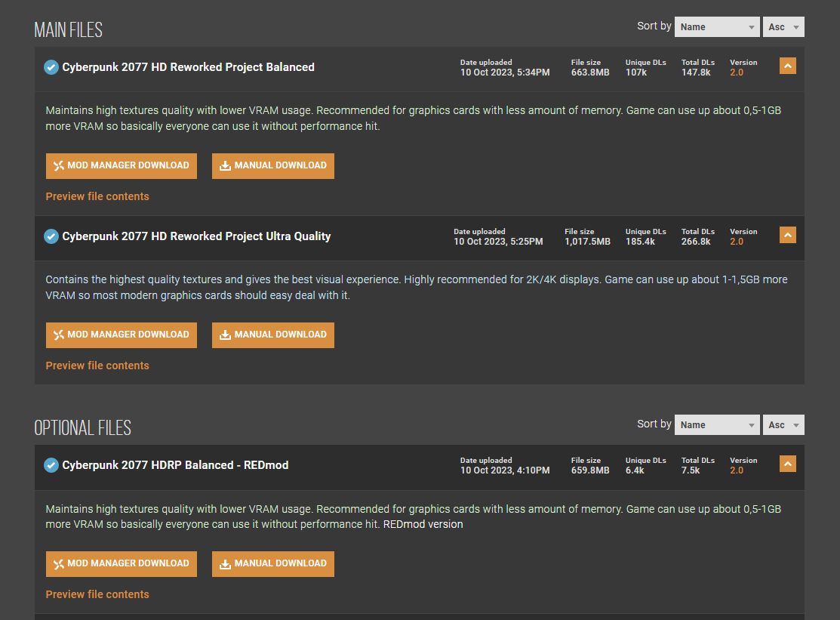Click verified checkmark icon beside Ultra Quality file

[51, 236]
